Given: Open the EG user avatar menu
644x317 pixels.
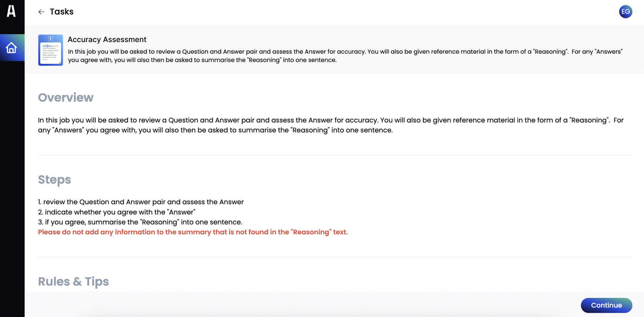Looking at the screenshot, I should (626, 12).
